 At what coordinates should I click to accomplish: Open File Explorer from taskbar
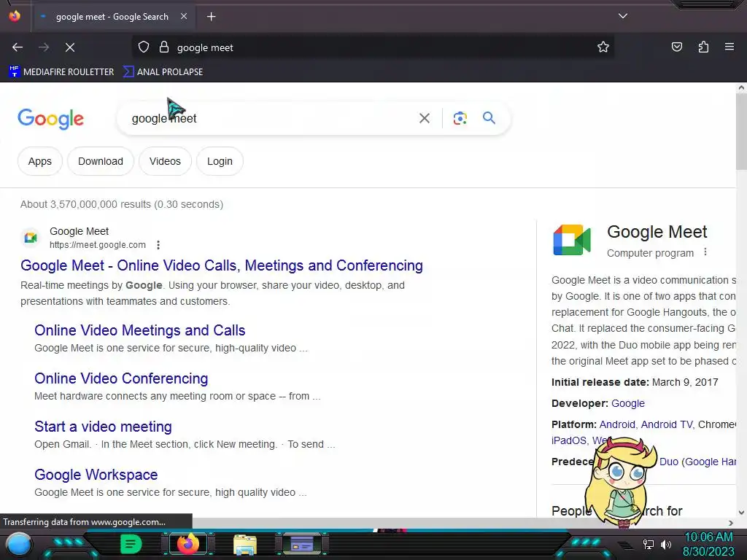click(x=245, y=545)
